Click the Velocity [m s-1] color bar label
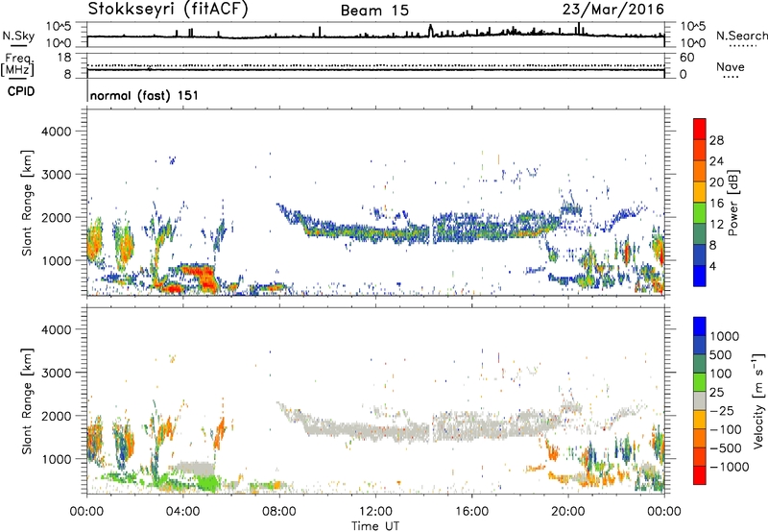Screen dimensions: 768x532 tap(758, 400)
